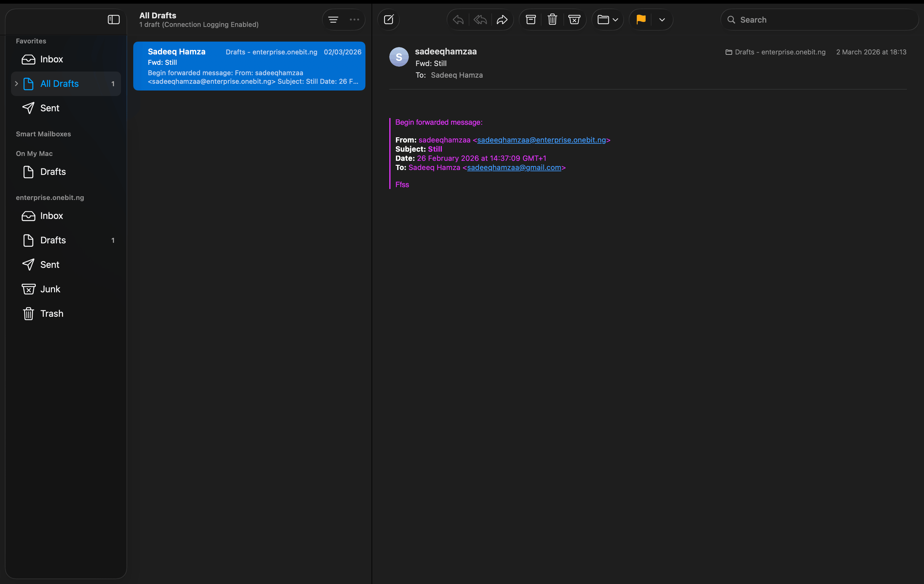The image size is (924, 584).
Task: Open the enterprise.onebit.ng Junk mailbox
Action: coord(50,289)
